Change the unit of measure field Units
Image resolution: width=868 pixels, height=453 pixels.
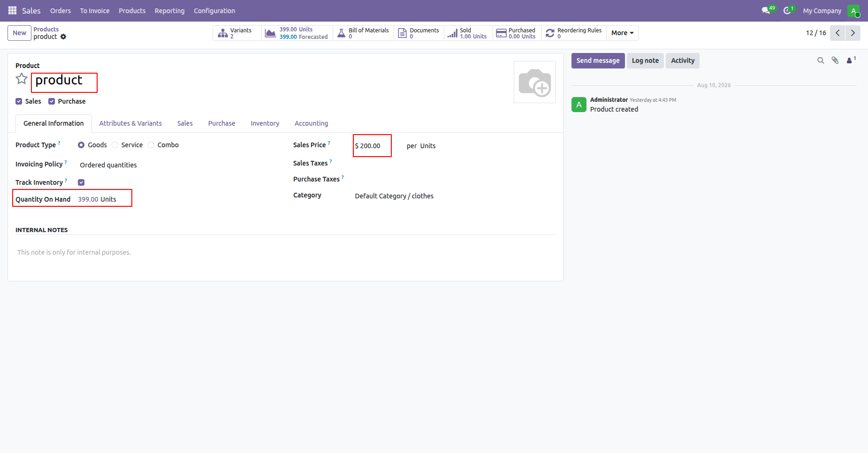pos(428,146)
